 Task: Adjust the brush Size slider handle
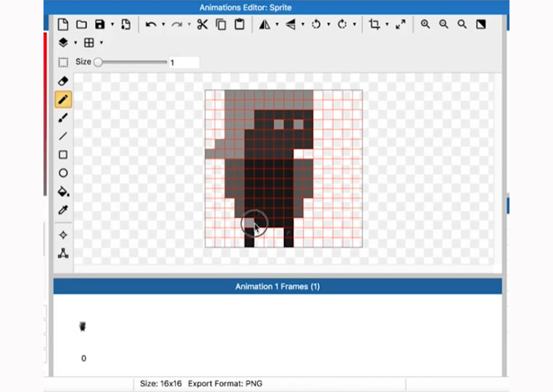[x=99, y=62]
